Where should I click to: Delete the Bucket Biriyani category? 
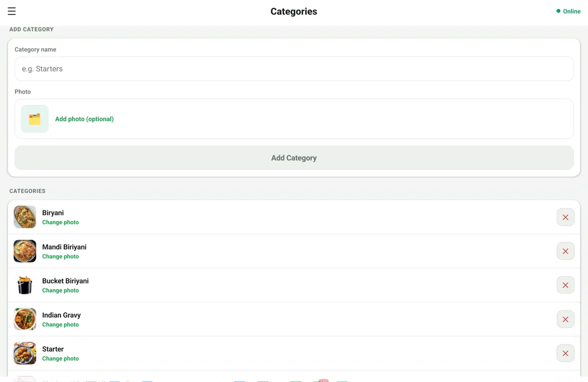point(566,285)
